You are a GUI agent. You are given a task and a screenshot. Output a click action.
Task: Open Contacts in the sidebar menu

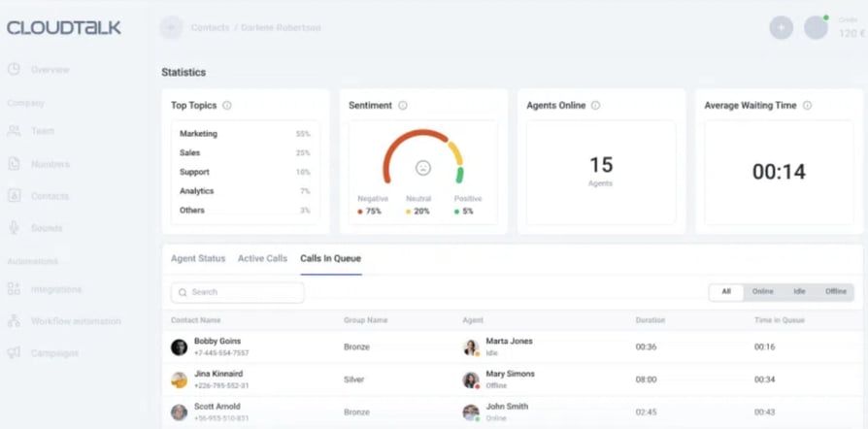[x=50, y=196]
